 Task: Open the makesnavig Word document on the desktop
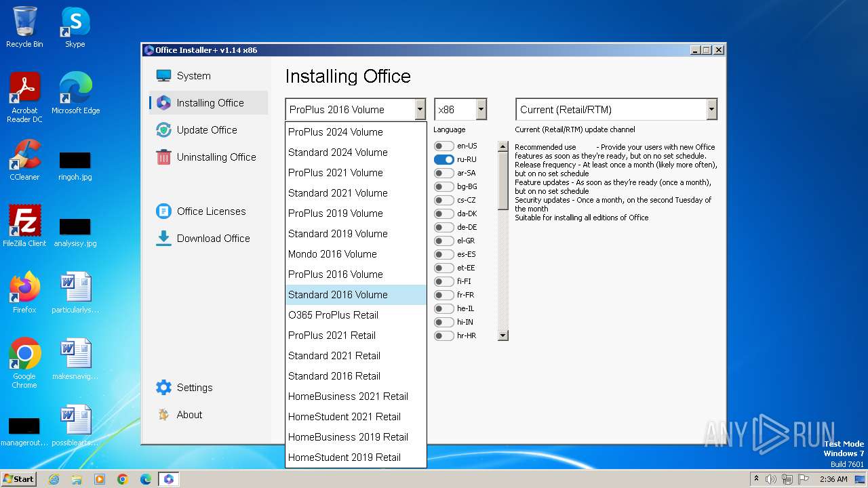coord(75,359)
